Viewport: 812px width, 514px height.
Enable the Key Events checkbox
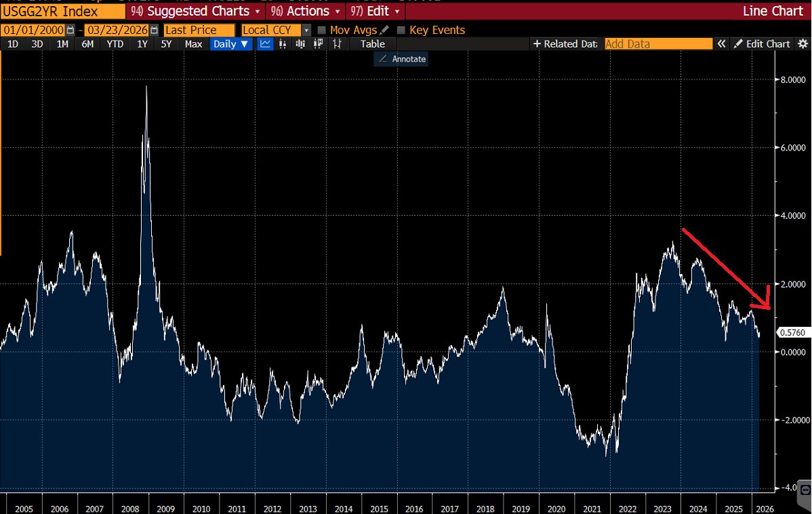pos(401,30)
